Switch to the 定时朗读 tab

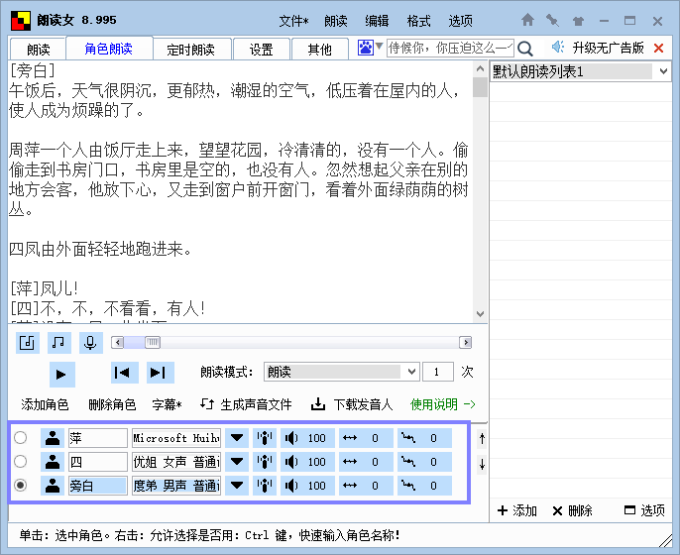191,49
